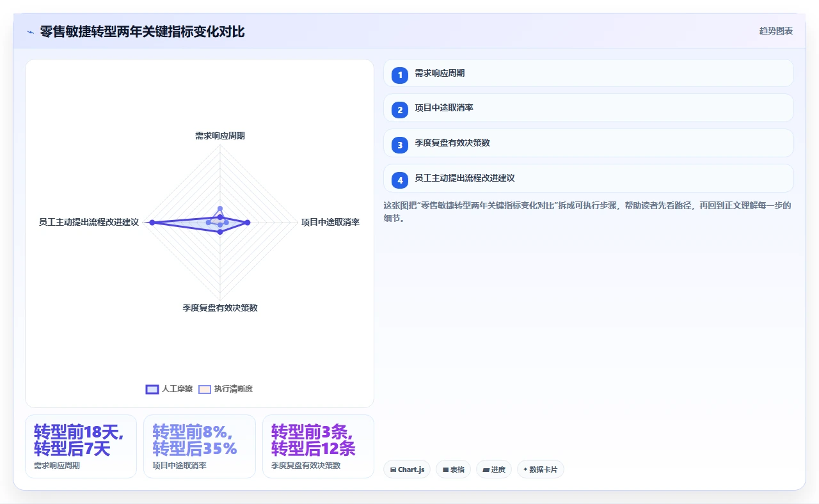
Task: Click radar axis label 需求响应周期
Action: coord(220,136)
